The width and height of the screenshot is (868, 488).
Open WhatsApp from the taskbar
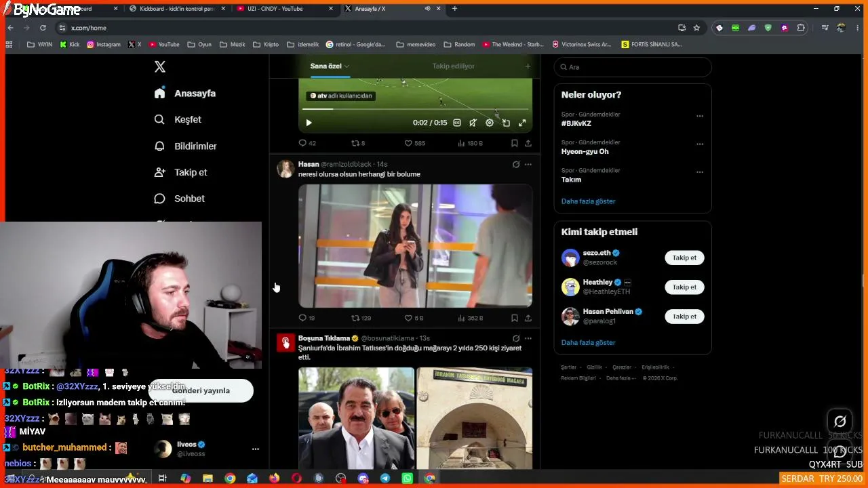pos(407,479)
